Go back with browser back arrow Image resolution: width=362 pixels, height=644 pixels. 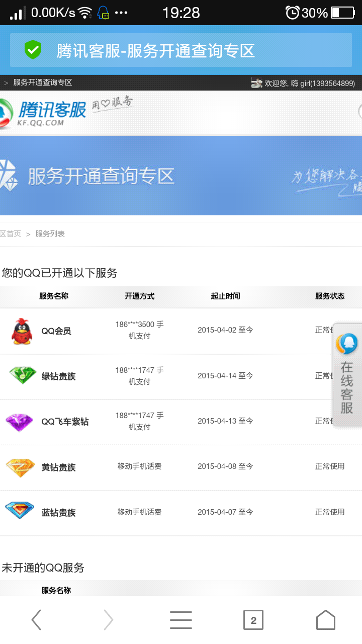pyautogui.click(x=36, y=620)
